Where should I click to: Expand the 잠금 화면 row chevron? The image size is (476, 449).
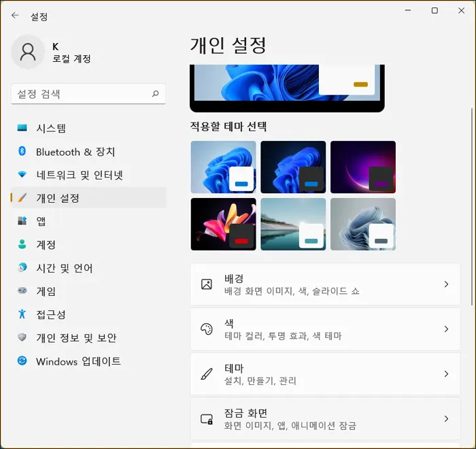click(446, 419)
